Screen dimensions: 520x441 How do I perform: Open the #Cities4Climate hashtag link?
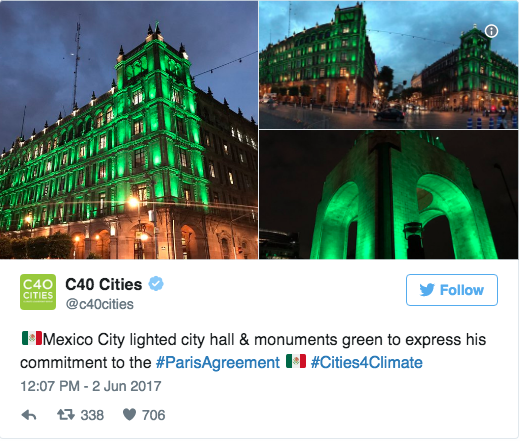tap(367, 362)
